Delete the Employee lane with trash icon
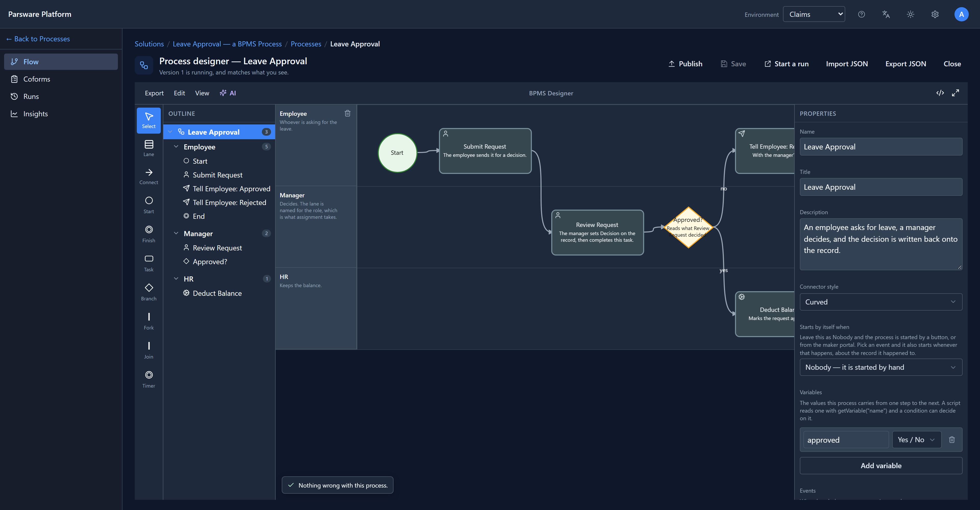This screenshot has width=980, height=510. pyautogui.click(x=347, y=113)
